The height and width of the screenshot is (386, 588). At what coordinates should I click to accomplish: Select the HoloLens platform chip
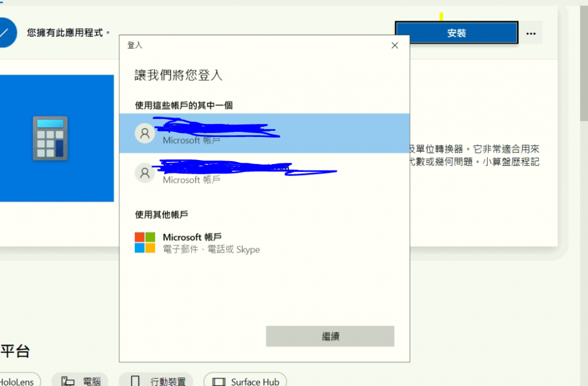[x=20, y=380]
